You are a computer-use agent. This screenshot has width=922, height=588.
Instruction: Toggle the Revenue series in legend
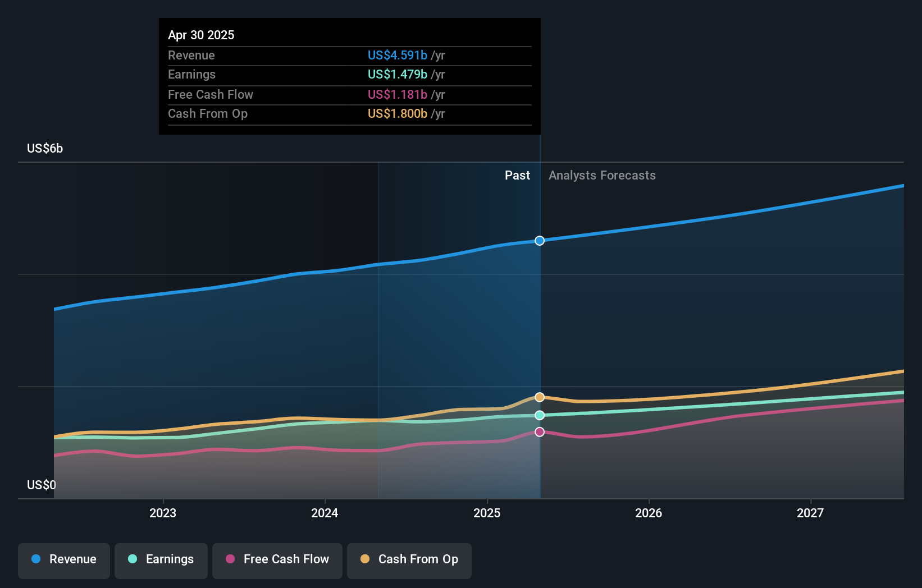64,561
